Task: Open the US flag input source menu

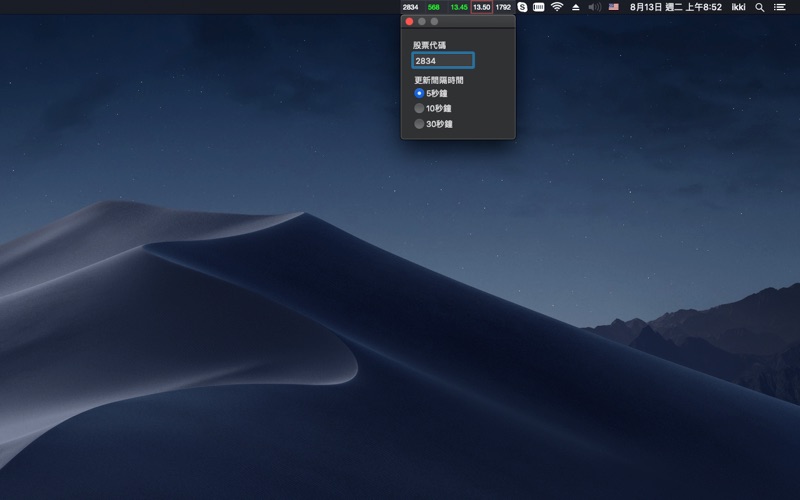Action: pos(613,7)
